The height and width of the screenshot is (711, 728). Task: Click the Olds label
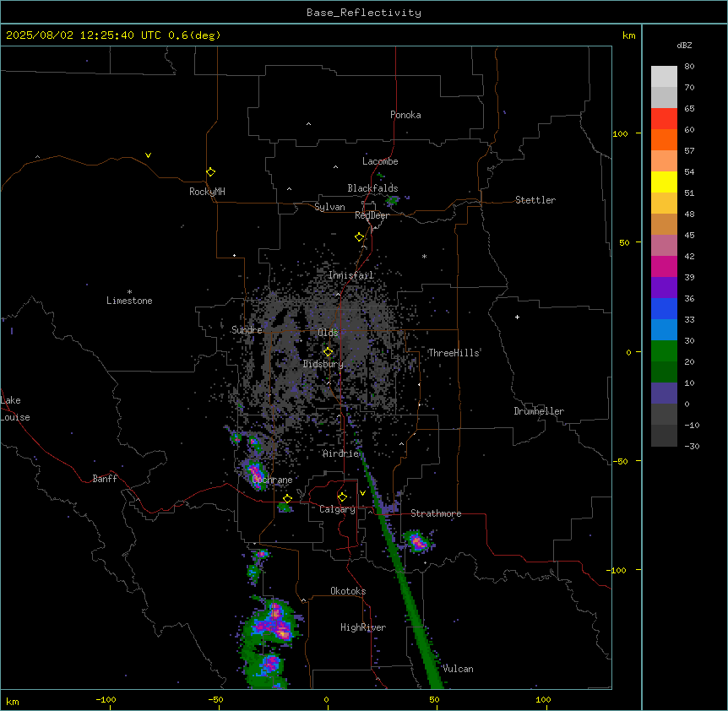pos(328,333)
